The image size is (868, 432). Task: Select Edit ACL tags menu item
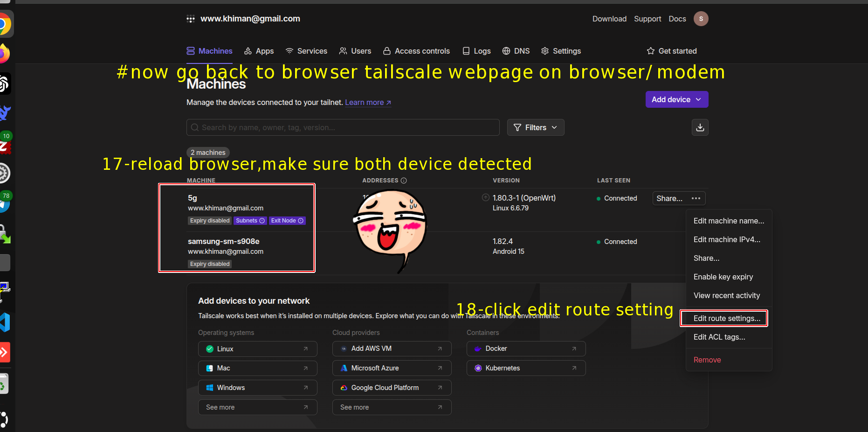pyautogui.click(x=729, y=337)
